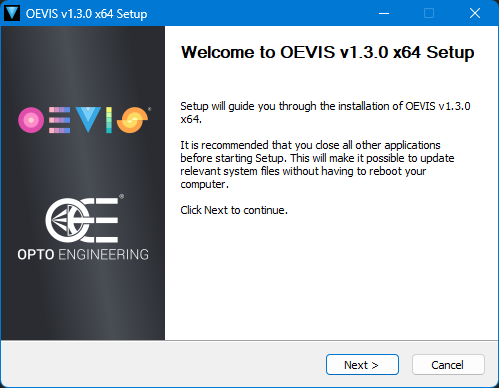Viewport: 499px width, 388px height.
Task: Click the Welcome to OEVIS heading
Action: pos(327,53)
